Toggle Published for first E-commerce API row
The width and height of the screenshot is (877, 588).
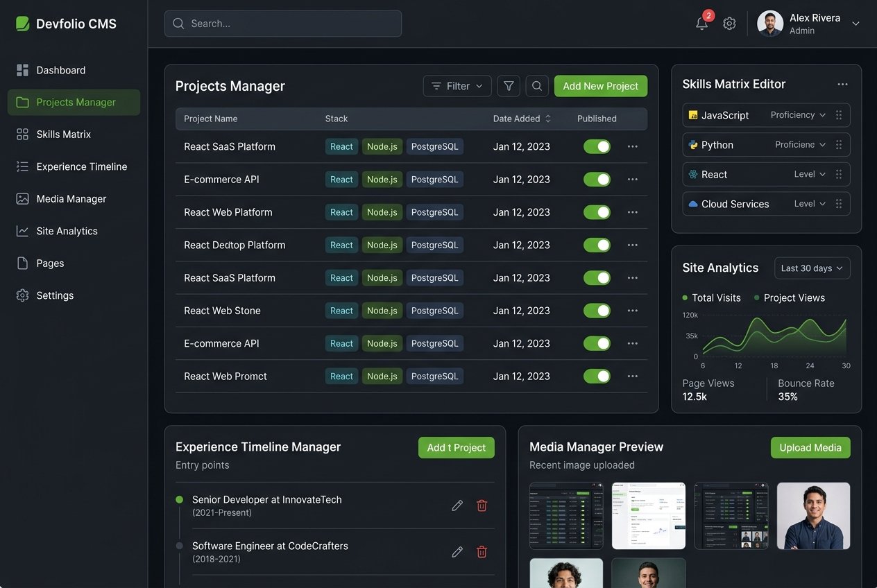pyautogui.click(x=597, y=179)
